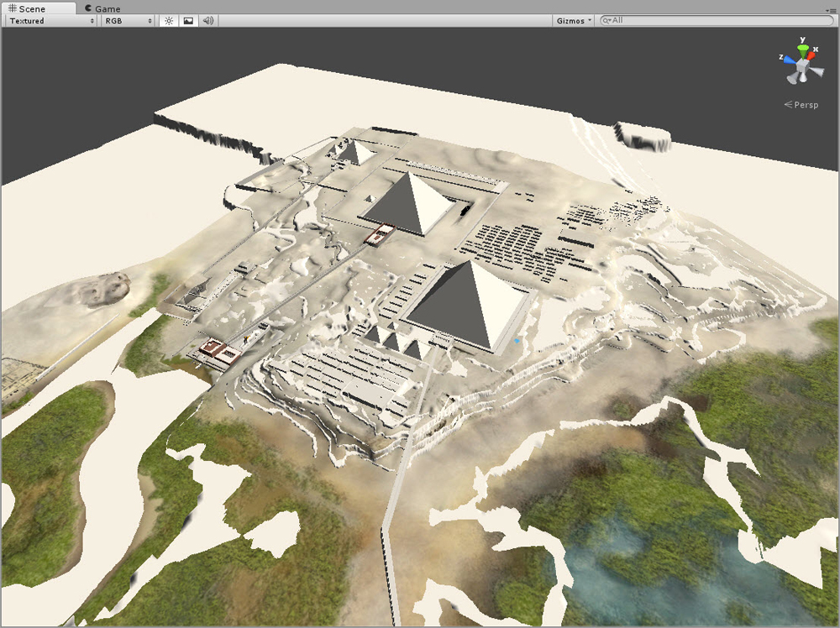Image resolution: width=840 pixels, height=628 pixels.
Task: Open the Gizmos dropdown
Action: (572, 20)
